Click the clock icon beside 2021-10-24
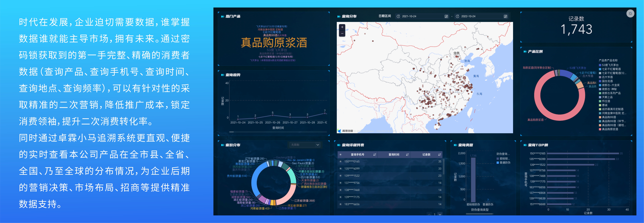The height and width of the screenshot is (223, 644). 398,16
